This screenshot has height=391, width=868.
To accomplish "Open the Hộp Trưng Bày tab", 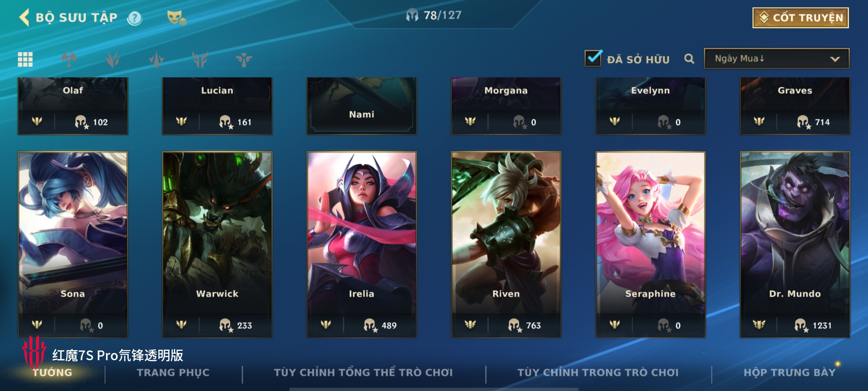I will pyautogui.click(x=790, y=373).
